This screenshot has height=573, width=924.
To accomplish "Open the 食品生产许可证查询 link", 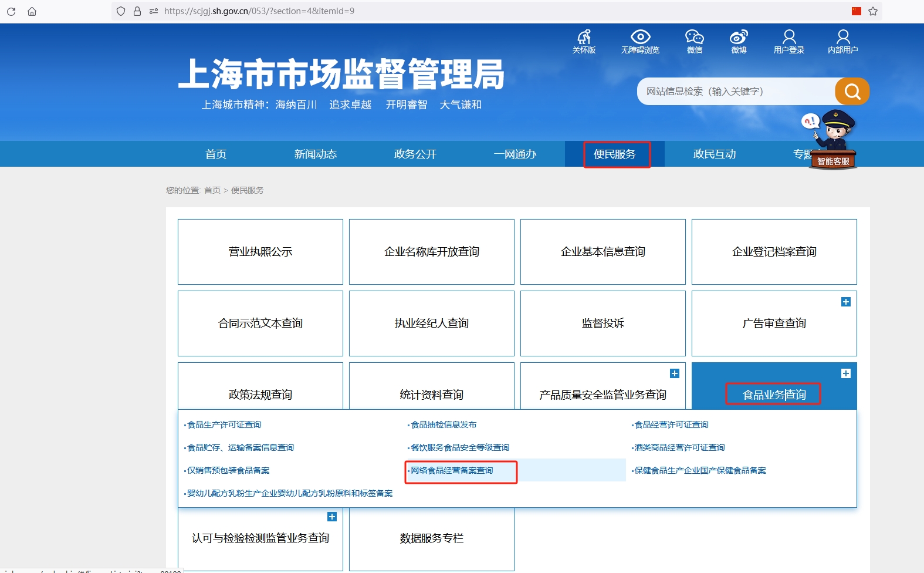I will point(224,425).
